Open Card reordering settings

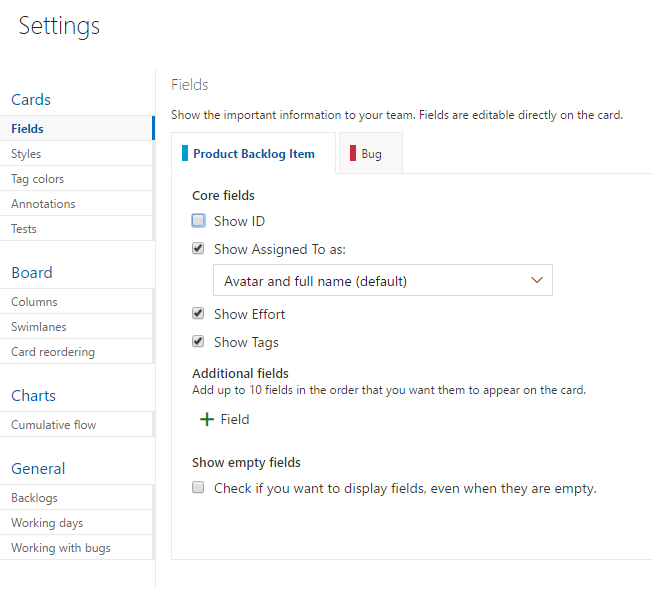click(x=77, y=351)
